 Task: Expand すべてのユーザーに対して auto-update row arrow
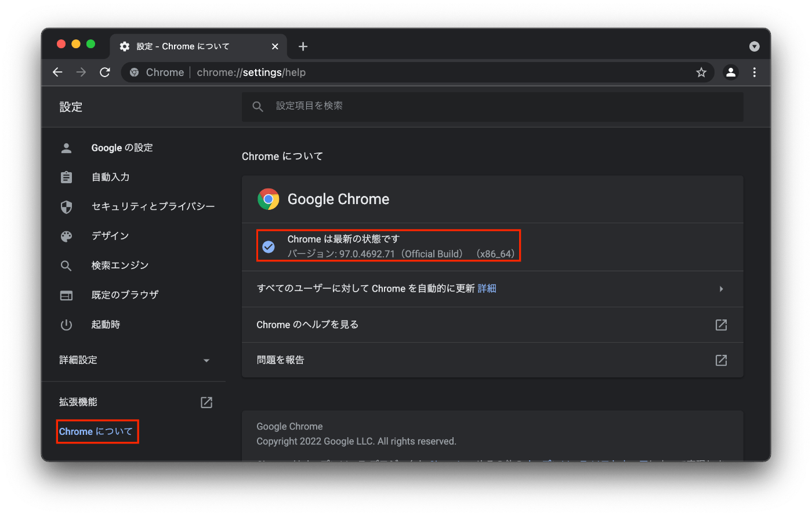click(x=722, y=289)
